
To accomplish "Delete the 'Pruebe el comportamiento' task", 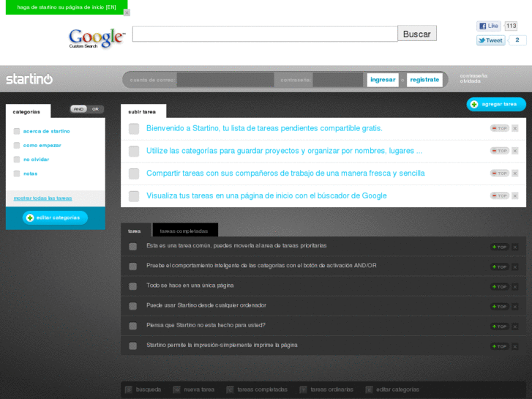I will coord(515,267).
